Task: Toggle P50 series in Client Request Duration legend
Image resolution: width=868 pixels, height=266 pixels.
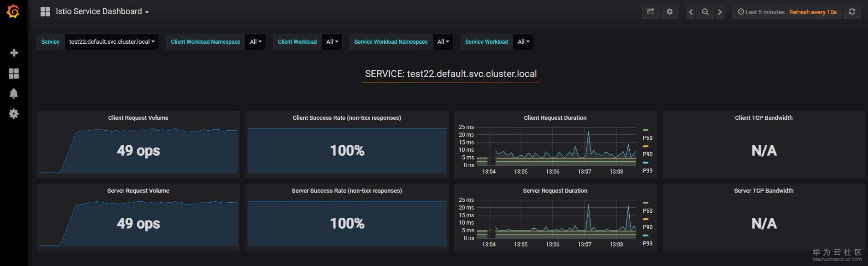Action: tap(647, 138)
